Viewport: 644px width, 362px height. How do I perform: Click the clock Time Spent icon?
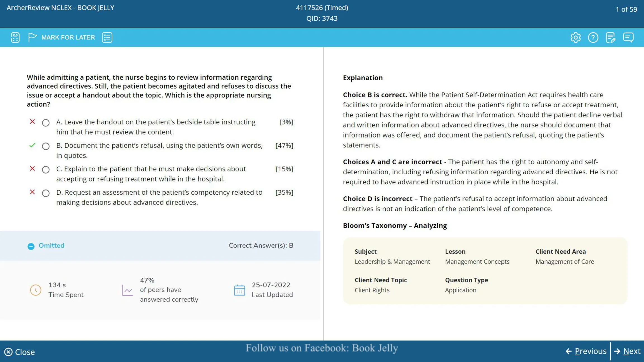coord(35,290)
